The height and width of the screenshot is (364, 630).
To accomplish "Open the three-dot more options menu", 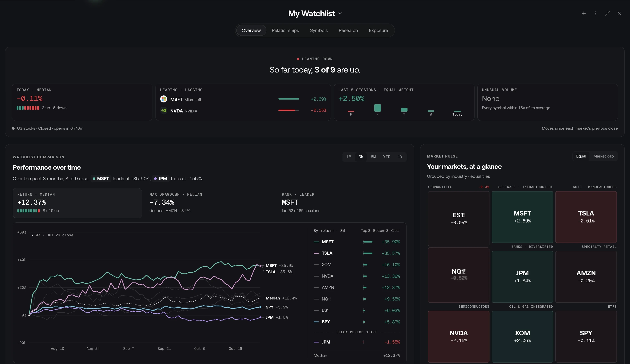I will (595, 14).
